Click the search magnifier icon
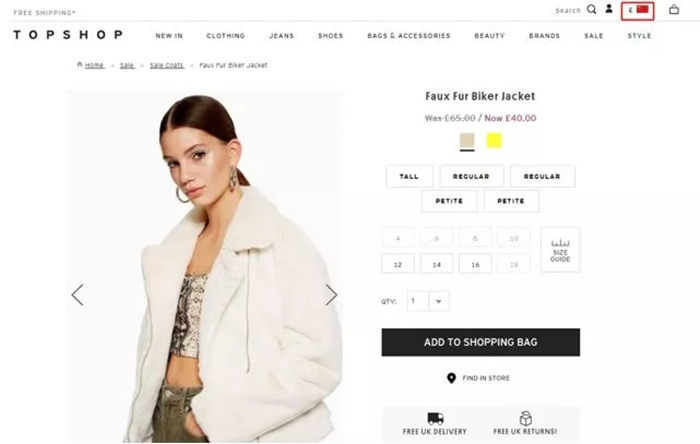This screenshot has height=444, width=700. tap(592, 9)
